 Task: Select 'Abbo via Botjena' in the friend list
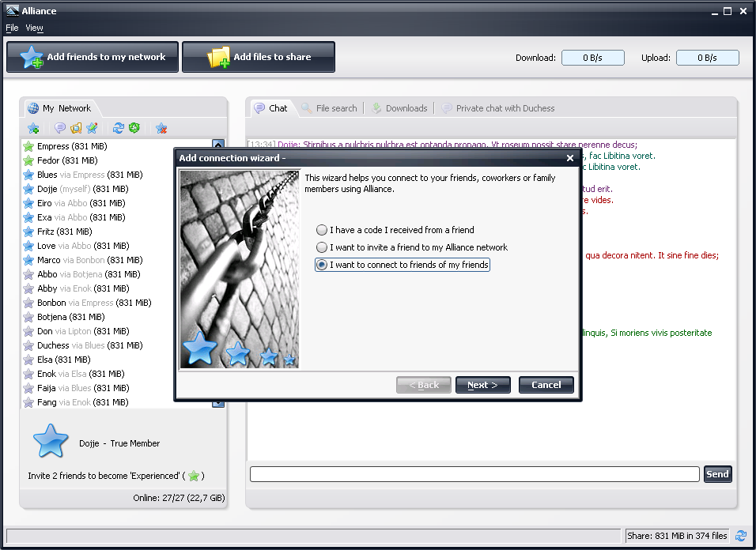(x=89, y=274)
